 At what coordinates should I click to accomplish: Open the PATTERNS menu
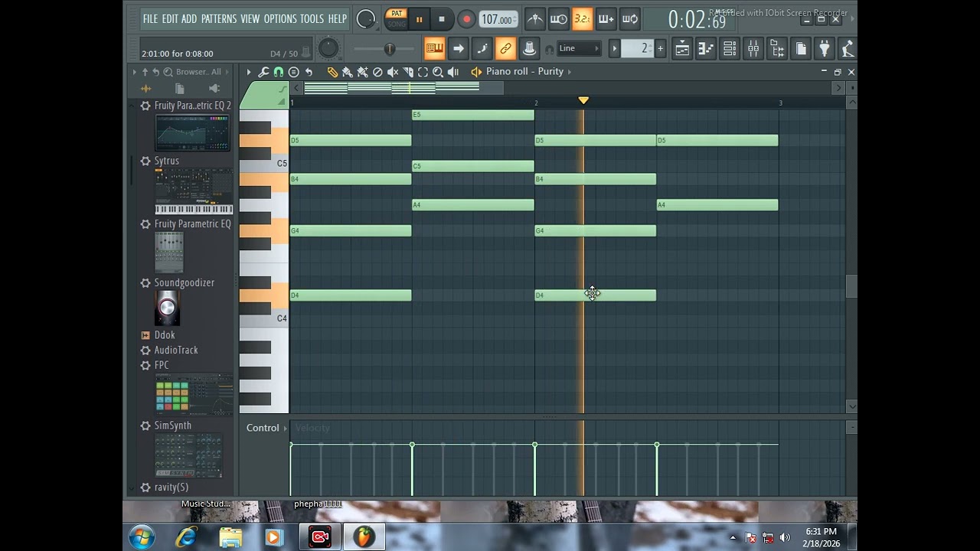pos(219,18)
